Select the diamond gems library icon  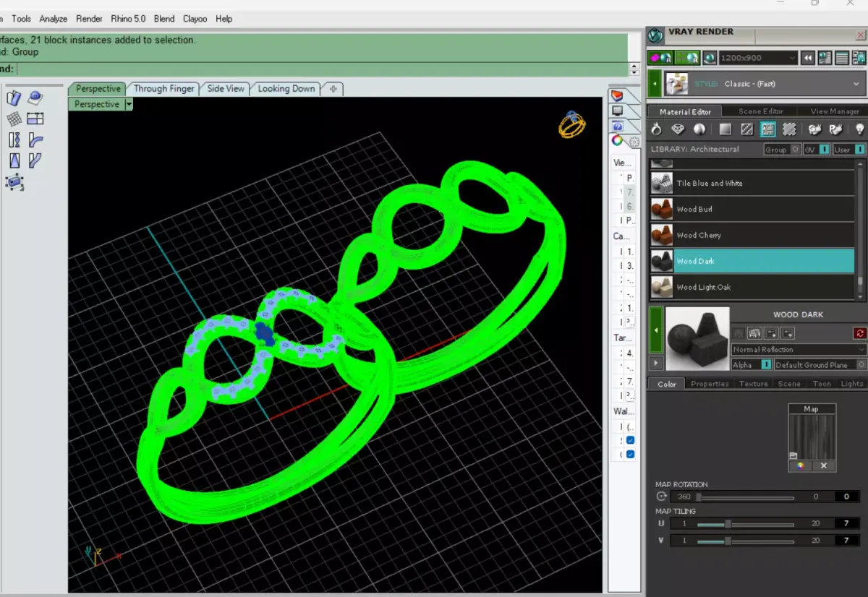(678, 129)
